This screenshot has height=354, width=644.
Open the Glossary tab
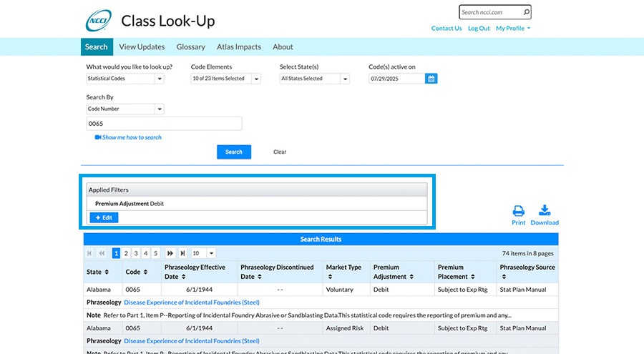coord(190,46)
